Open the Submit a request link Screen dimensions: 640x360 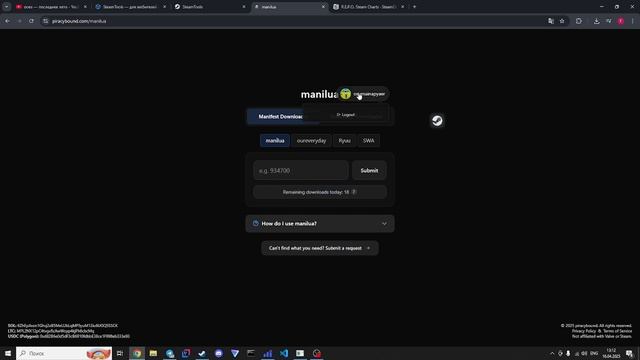tap(320, 248)
